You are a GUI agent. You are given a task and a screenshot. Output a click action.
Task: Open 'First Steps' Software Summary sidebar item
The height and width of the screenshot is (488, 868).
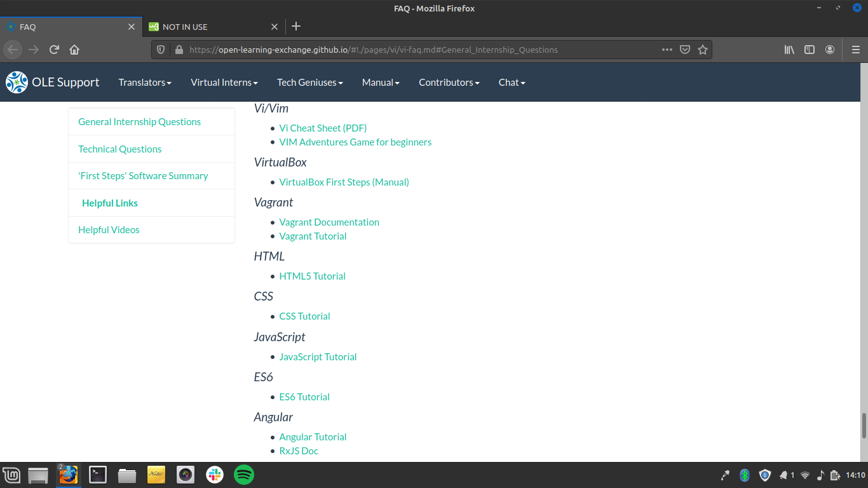click(143, 175)
